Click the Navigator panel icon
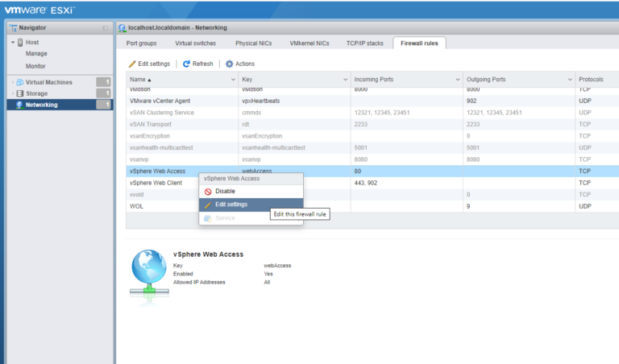 pyautogui.click(x=14, y=28)
